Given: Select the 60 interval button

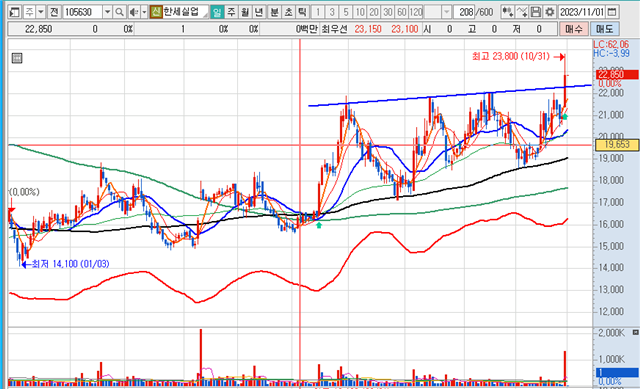Looking at the screenshot, I should pos(402,12).
